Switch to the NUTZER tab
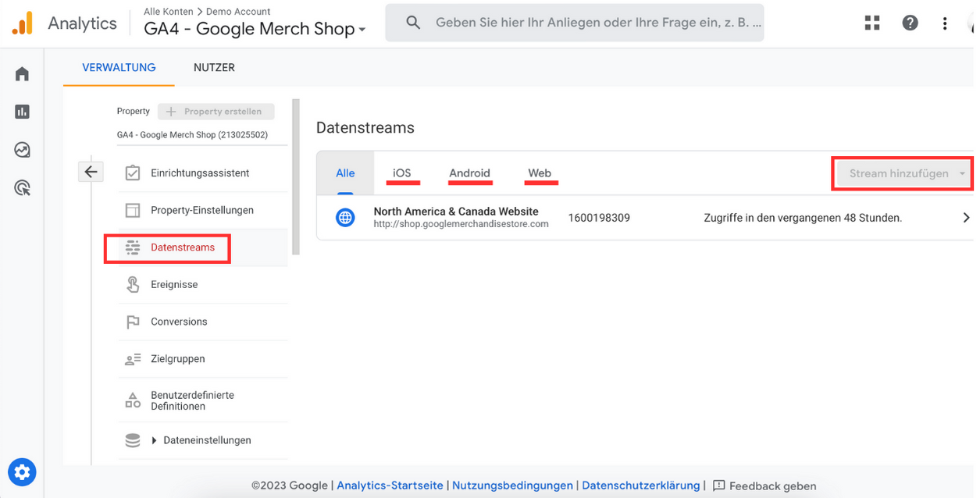Image resolution: width=980 pixels, height=498 pixels. point(214,67)
